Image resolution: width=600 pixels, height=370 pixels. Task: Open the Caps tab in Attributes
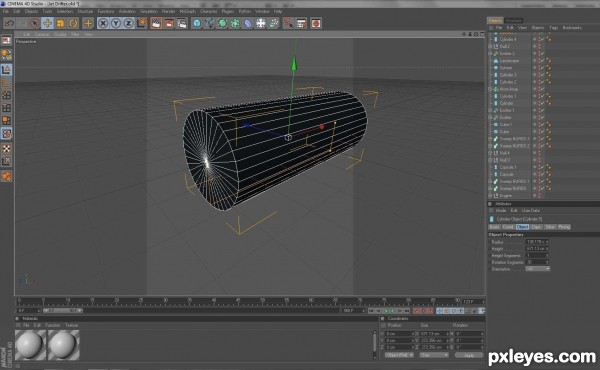[536, 227]
